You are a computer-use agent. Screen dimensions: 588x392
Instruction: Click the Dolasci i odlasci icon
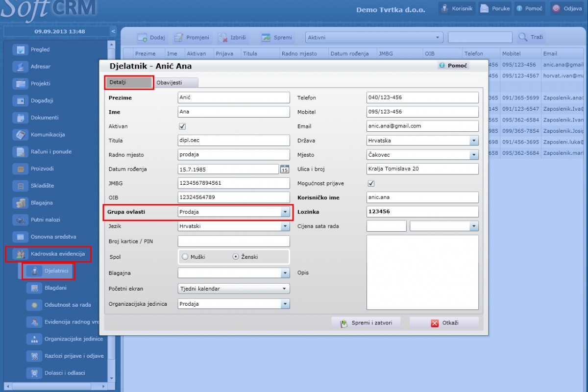point(34,373)
